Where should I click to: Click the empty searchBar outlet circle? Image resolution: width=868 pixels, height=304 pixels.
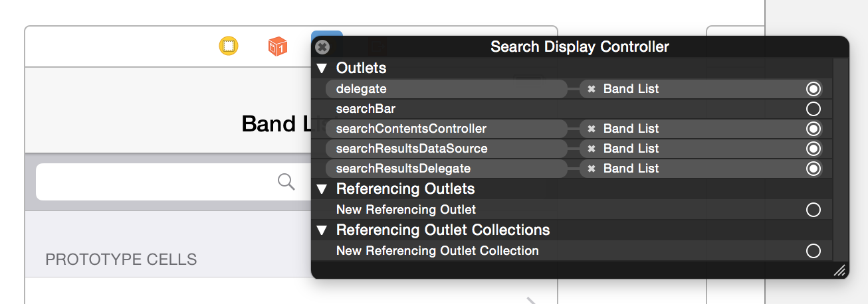coord(813,109)
